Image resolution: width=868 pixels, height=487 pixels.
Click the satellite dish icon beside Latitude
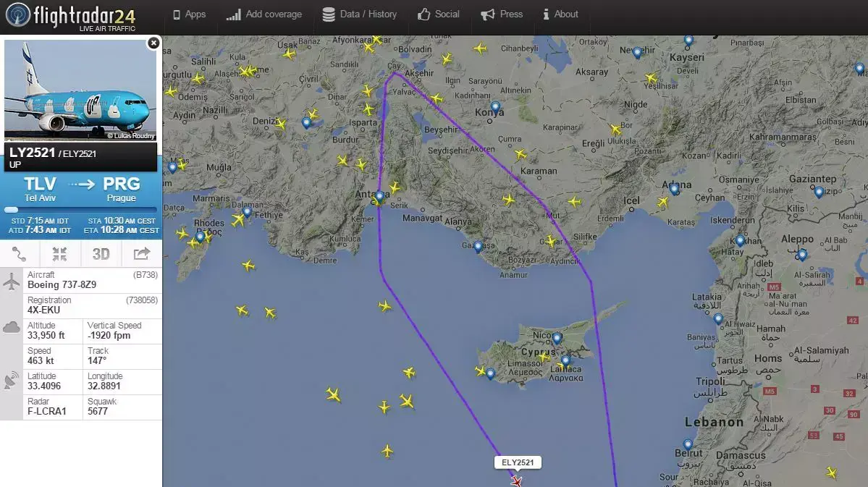coord(12,381)
